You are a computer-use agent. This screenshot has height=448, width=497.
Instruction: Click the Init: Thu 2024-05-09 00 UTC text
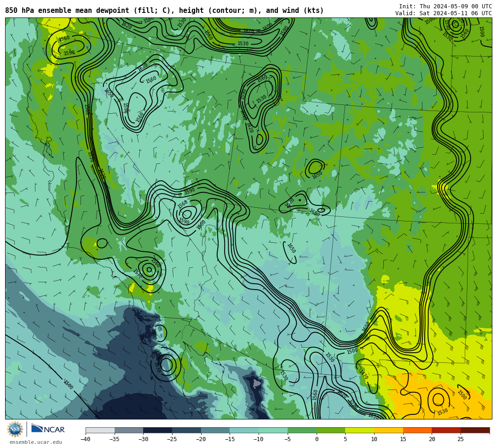pos(445,6)
